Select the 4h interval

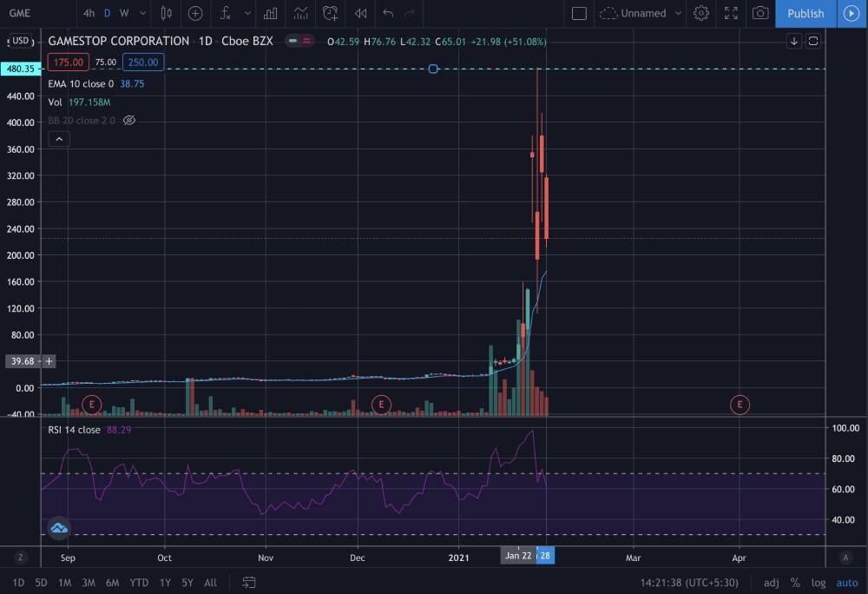89,13
